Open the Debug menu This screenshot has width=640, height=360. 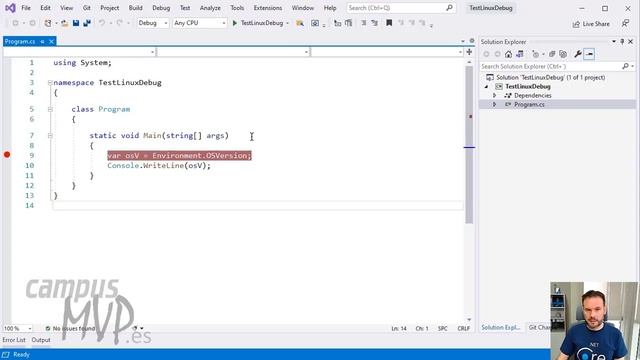[161, 8]
